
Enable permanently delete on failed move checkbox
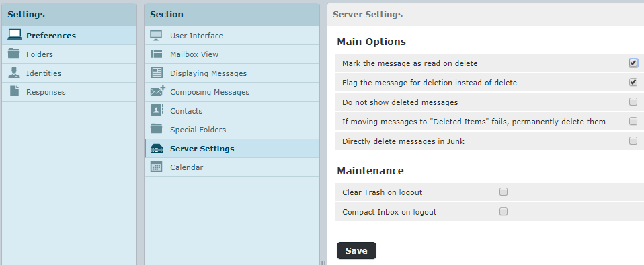pyautogui.click(x=633, y=121)
